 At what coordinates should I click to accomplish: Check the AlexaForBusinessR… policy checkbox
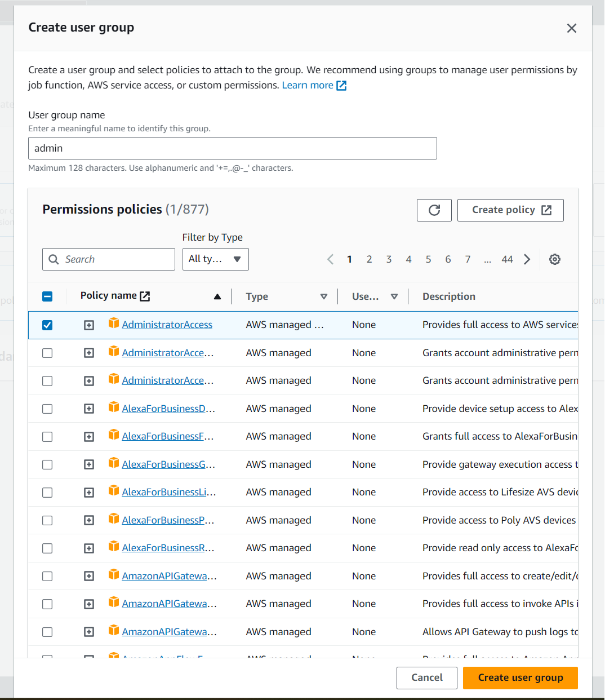(x=47, y=548)
